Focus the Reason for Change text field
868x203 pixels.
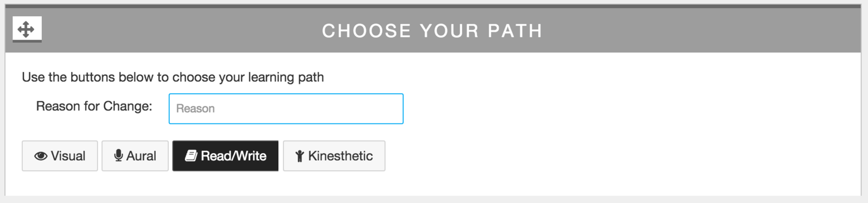[286, 109]
